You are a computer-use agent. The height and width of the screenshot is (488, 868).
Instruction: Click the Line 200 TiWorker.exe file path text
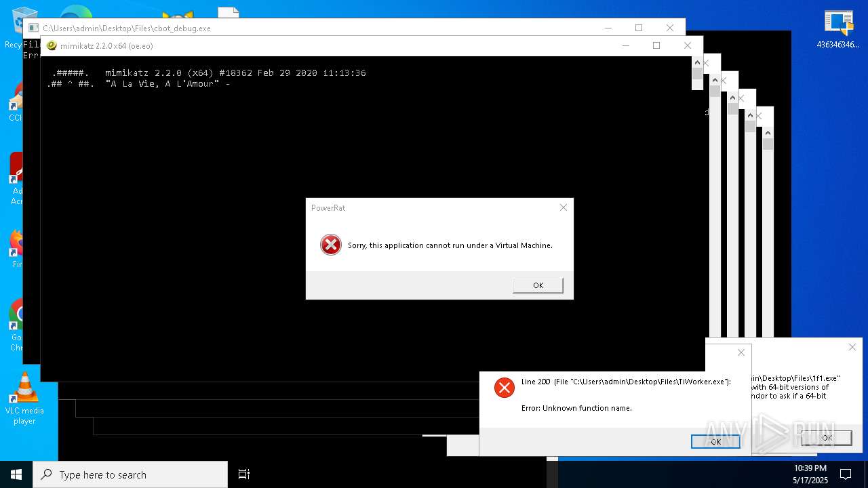pyautogui.click(x=626, y=382)
